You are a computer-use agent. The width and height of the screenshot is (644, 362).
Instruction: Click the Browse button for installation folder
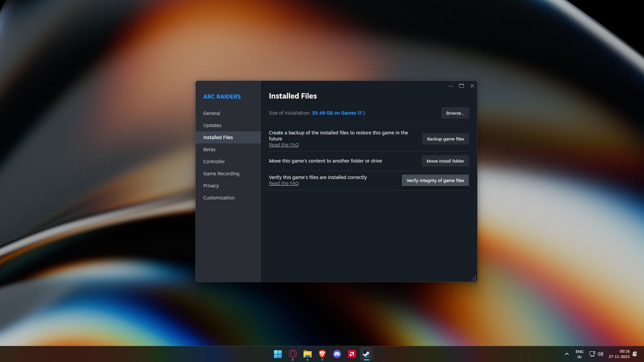pyautogui.click(x=454, y=113)
